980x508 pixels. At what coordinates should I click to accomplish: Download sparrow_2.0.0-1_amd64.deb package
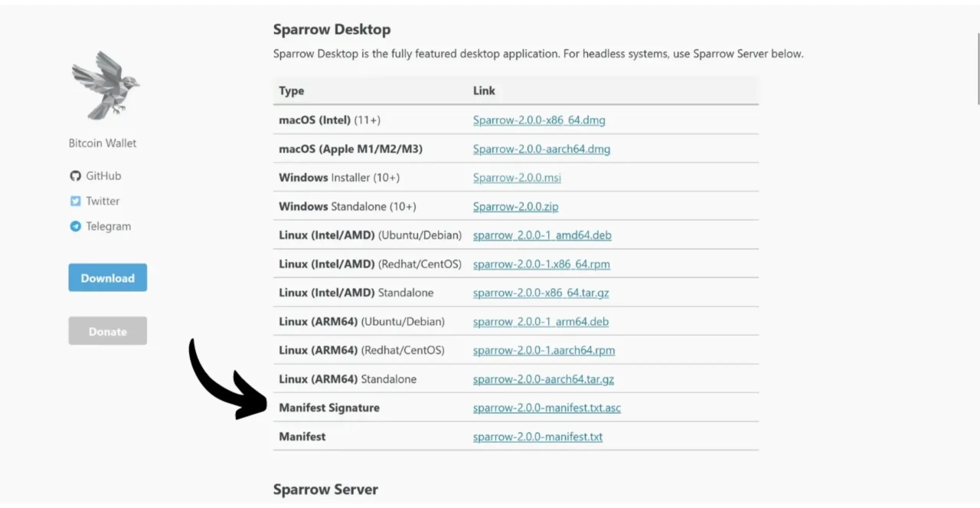(542, 235)
